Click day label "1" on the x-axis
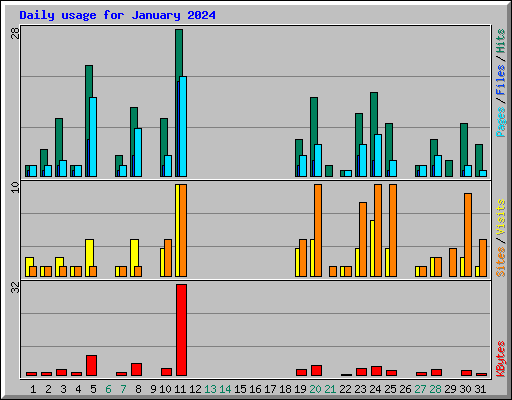512x400 pixels. [x=33, y=389]
